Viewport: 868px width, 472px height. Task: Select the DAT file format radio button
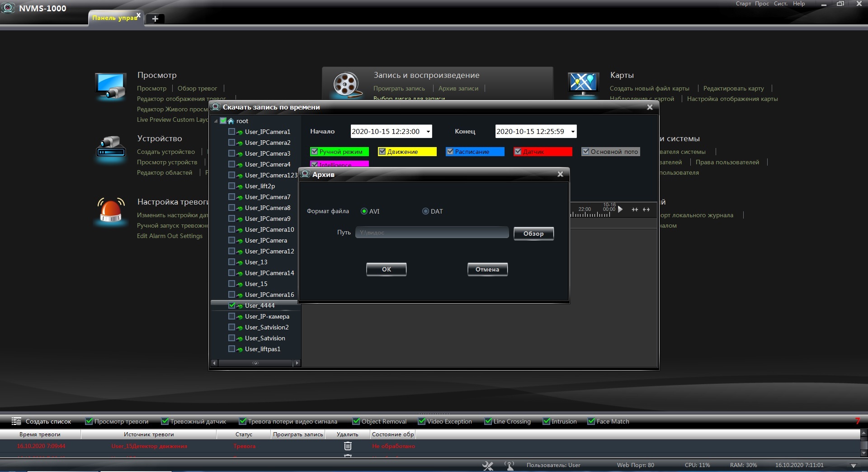[x=425, y=211]
